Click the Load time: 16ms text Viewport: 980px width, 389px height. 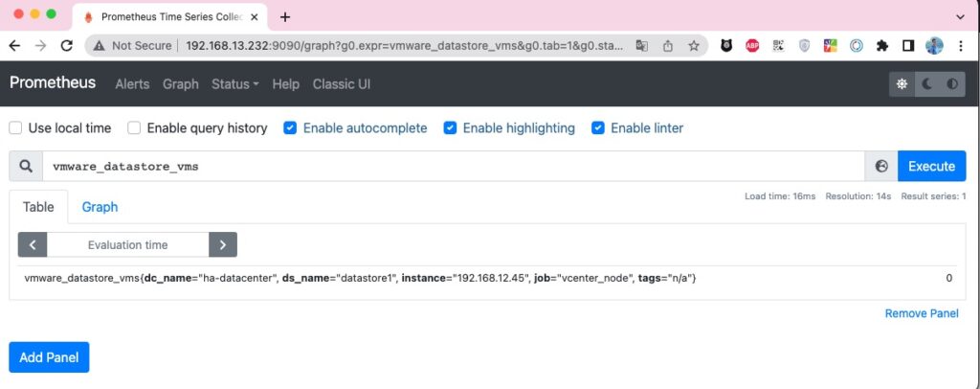[x=779, y=196]
